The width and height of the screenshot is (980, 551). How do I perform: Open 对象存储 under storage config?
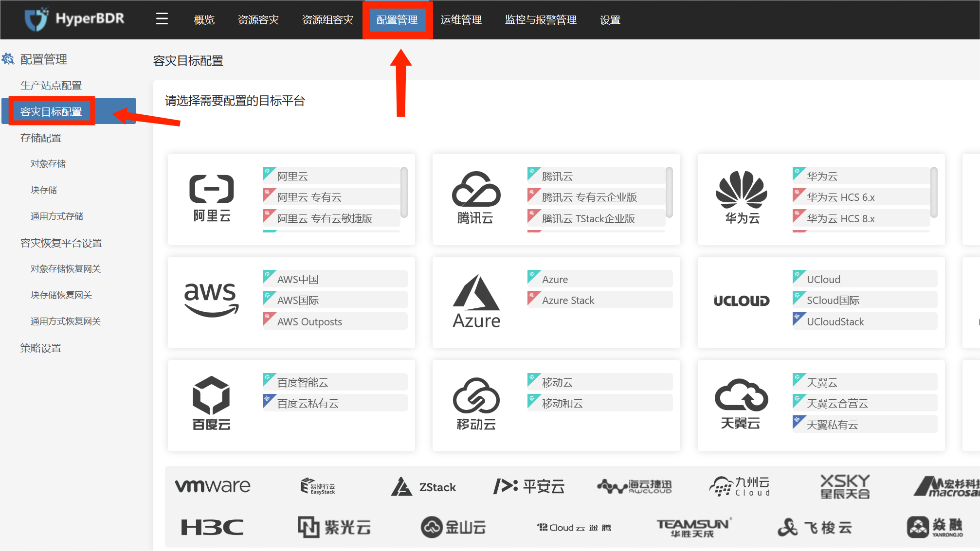[48, 164]
